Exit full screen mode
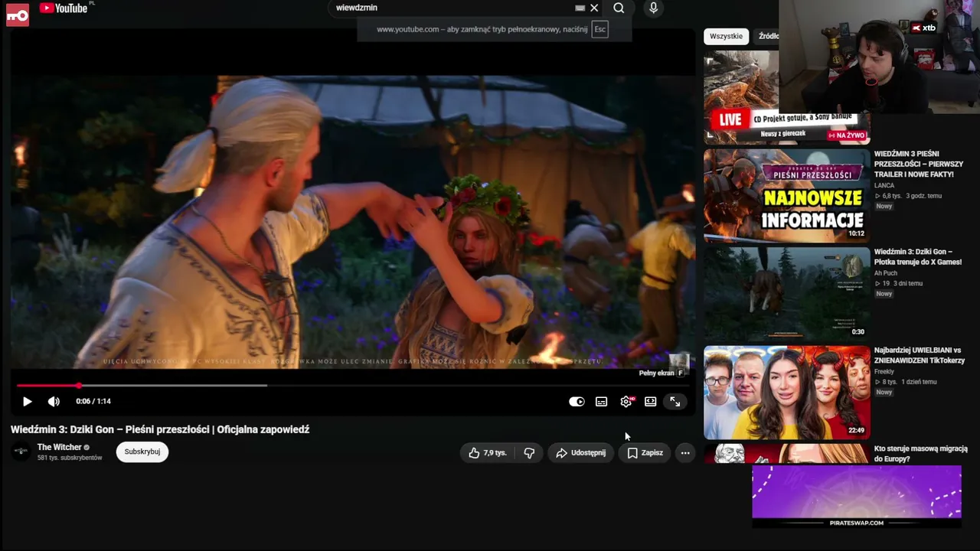The image size is (980, 551). click(675, 401)
